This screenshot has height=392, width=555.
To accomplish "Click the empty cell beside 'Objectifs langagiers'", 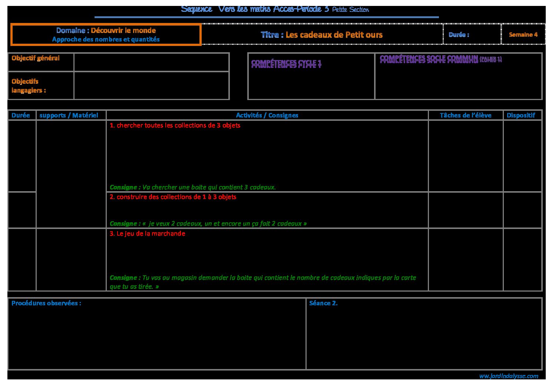I will 151,86.
